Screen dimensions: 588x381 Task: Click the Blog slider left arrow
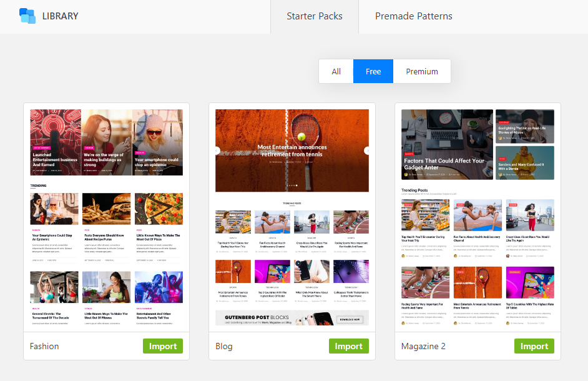pos(217,151)
